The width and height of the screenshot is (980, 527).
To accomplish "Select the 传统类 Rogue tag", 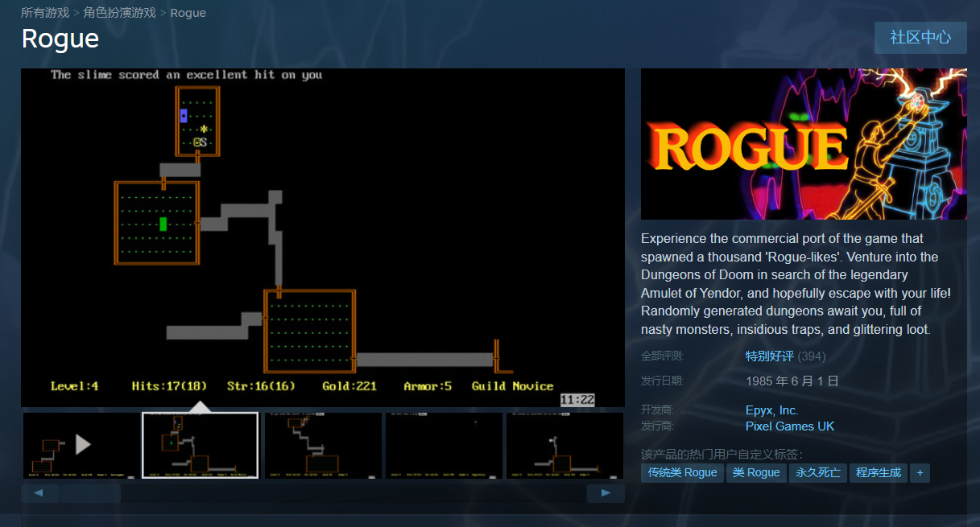I will [682, 472].
